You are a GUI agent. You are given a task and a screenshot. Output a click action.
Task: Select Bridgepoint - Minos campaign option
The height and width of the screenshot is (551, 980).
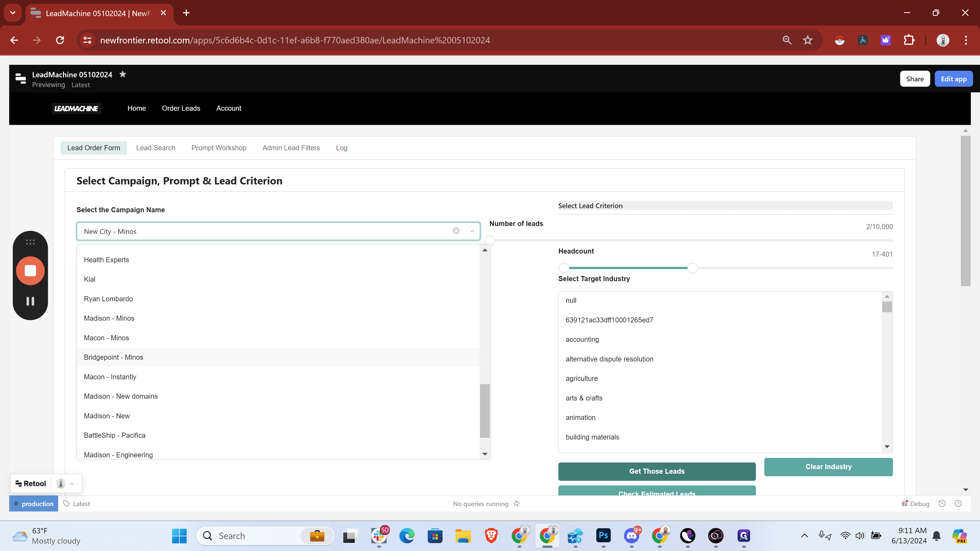coord(278,357)
